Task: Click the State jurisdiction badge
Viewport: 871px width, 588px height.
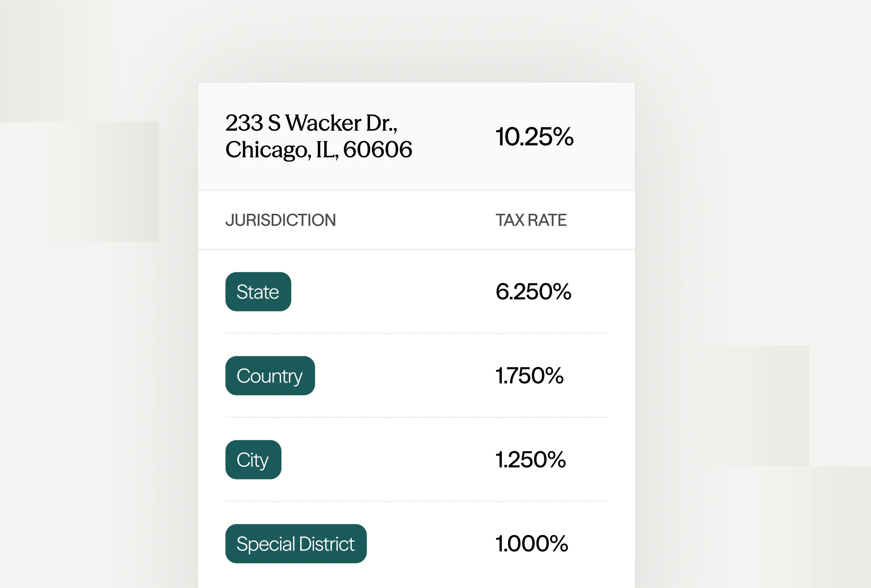Action: 258,292
